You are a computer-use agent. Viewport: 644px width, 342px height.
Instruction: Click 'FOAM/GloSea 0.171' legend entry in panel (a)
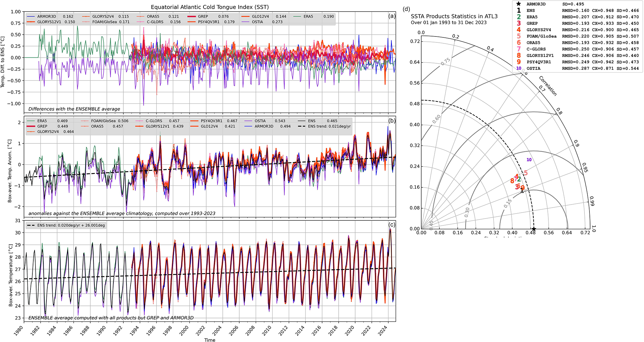(106, 22)
